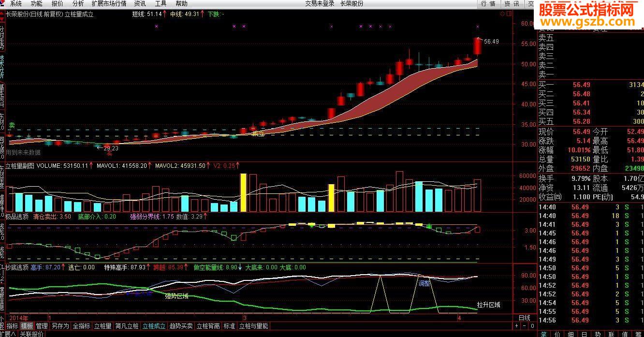Viewport: 644px width, 337px height.
Task: Click the 极品逃顶 indicator label
Action: pyautogui.click(x=17, y=216)
